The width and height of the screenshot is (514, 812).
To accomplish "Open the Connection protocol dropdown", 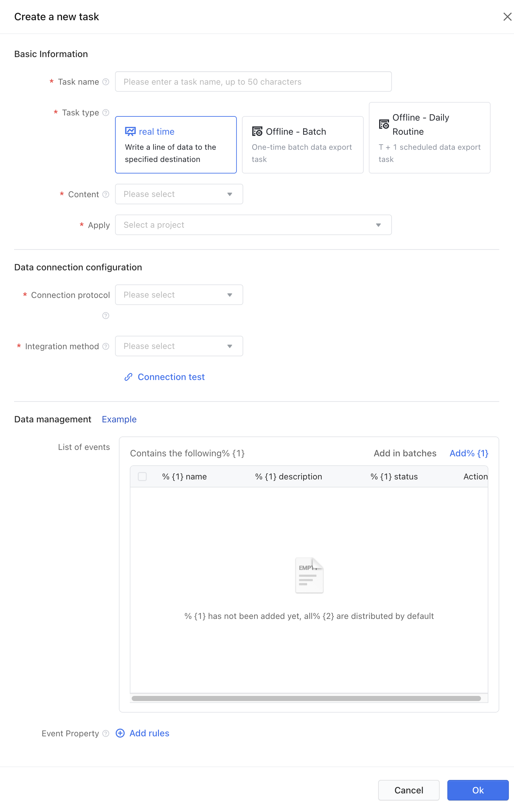I will [179, 295].
